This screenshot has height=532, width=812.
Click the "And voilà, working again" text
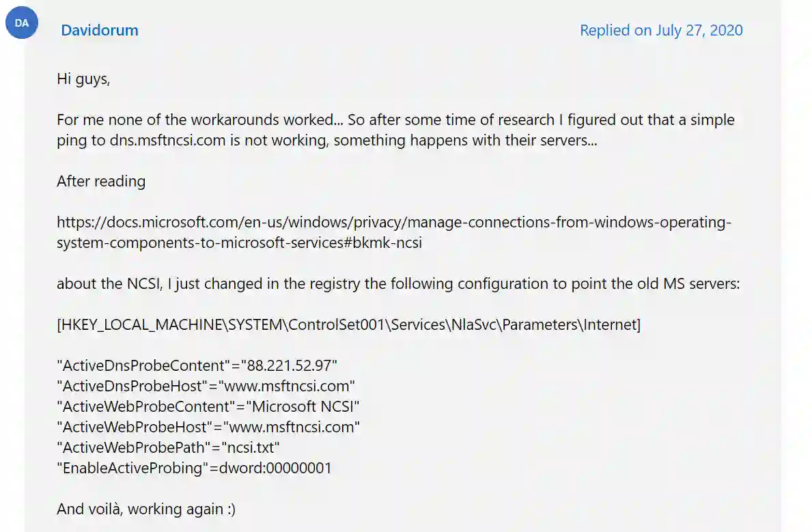(146, 509)
